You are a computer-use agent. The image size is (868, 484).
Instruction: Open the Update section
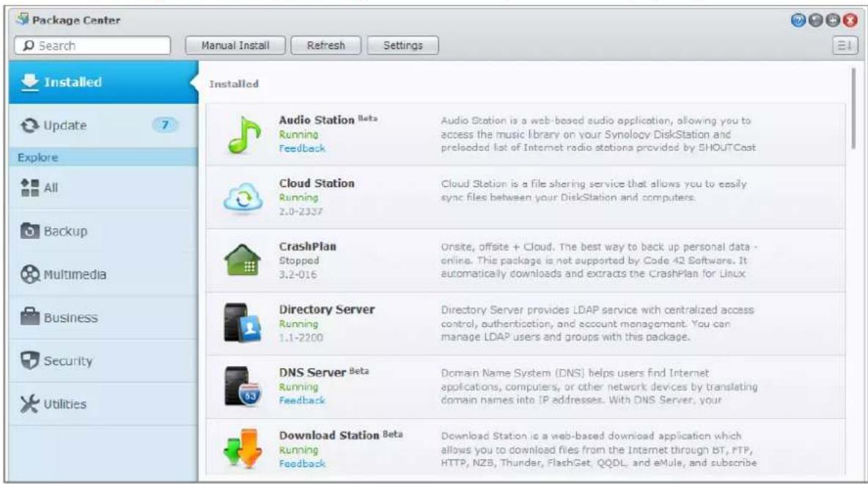tap(103, 125)
